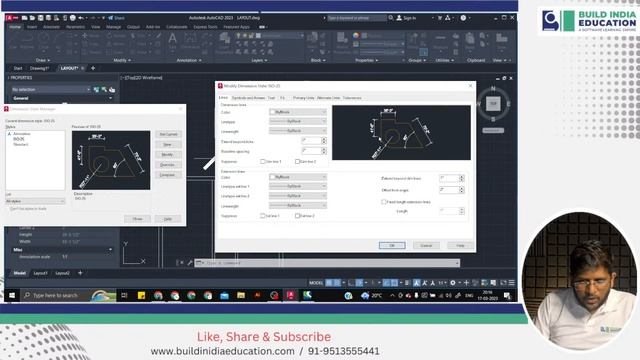Open Linetype ext line 2 dropdown
Screen dimensions: 640x360
point(298,196)
